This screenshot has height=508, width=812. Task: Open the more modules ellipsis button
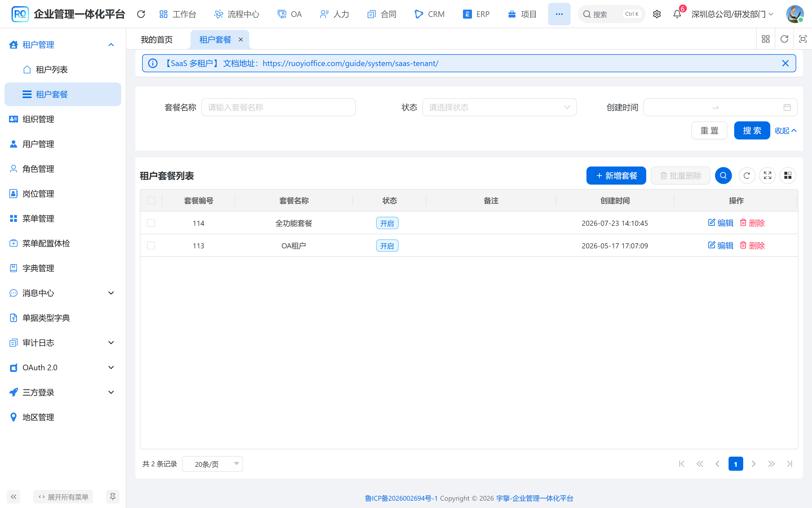coord(559,14)
